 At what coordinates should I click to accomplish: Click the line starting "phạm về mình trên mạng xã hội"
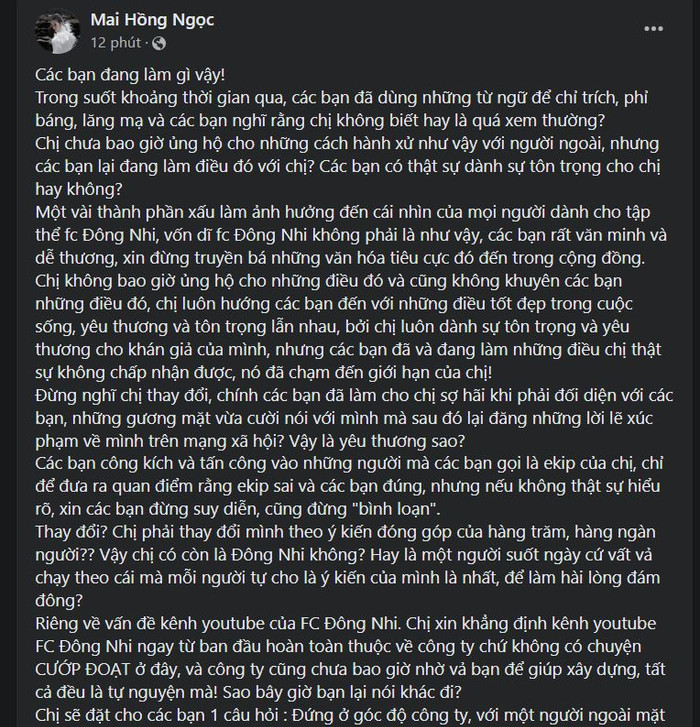(250, 441)
